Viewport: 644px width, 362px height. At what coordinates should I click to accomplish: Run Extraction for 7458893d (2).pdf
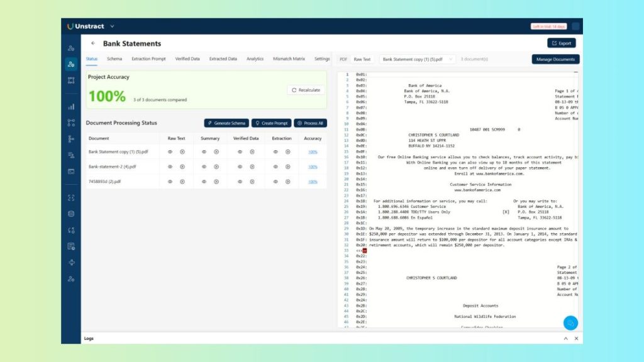[287, 182]
